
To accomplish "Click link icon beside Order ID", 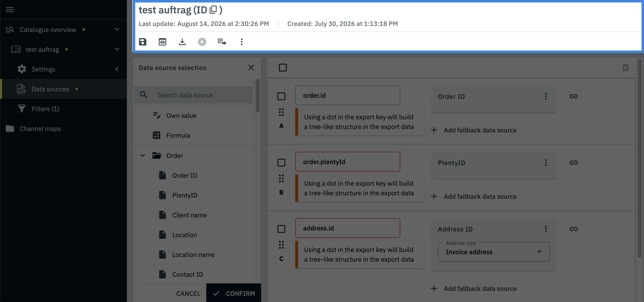I will click(x=573, y=96).
